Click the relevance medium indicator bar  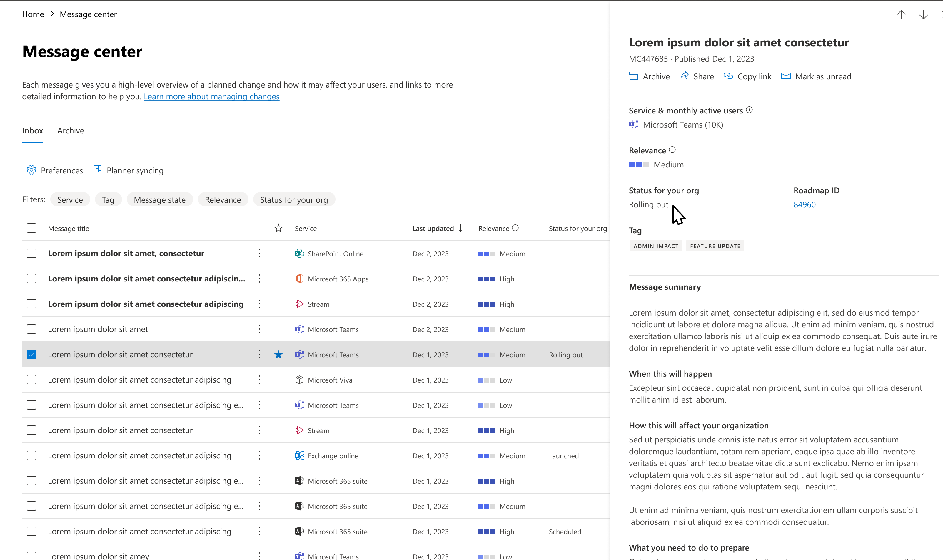[x=639, y=165]
